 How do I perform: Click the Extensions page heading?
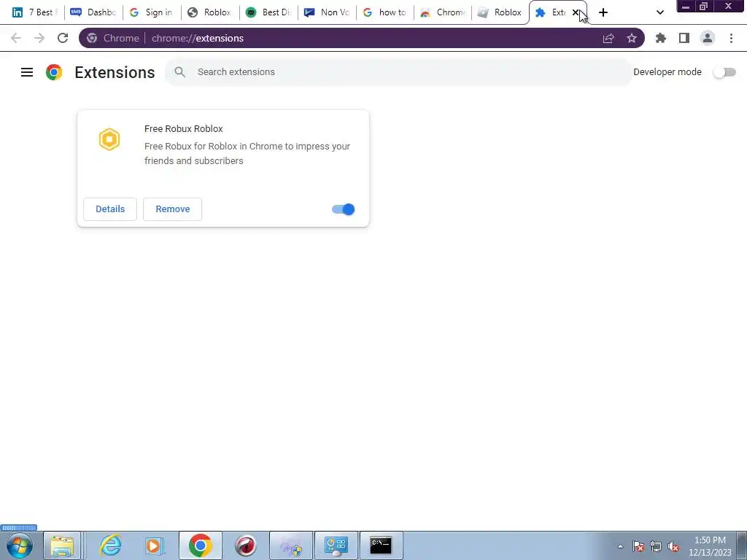115,72
